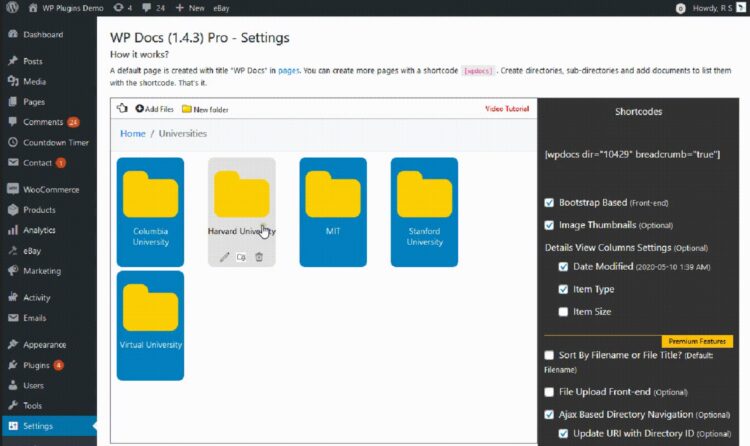The image size is (750, 446).
Task: Toggle the Image Thumbnails checkbox
Action: 549,225
